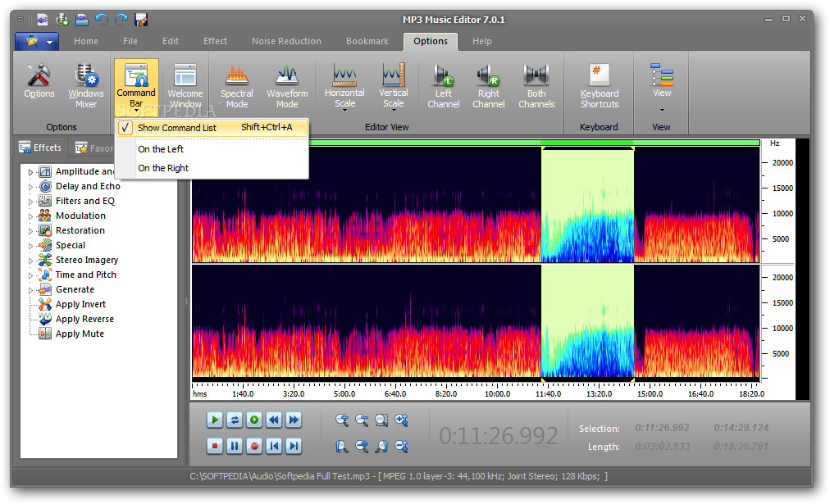Viewport: 830px width, 504px height.
Task: Choose On the Right menu option
Action: pyautogui.click(x=163, y=168)
